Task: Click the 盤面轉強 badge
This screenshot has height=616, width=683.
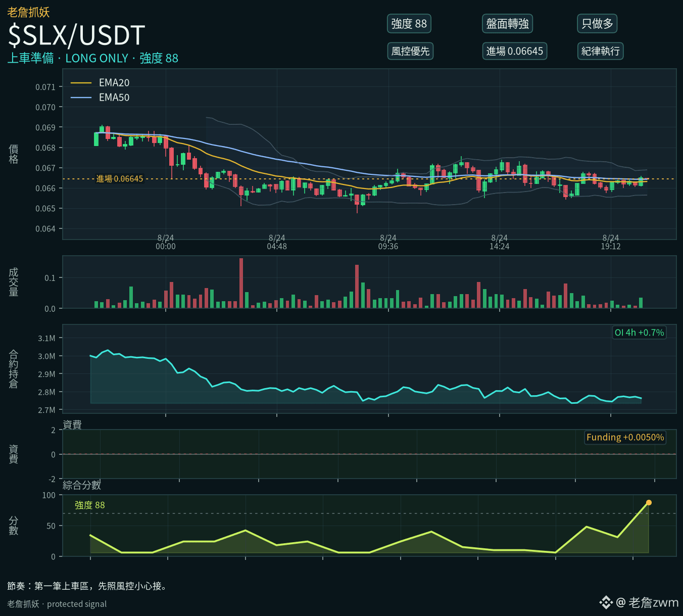Action: click(x=507, y=24)
